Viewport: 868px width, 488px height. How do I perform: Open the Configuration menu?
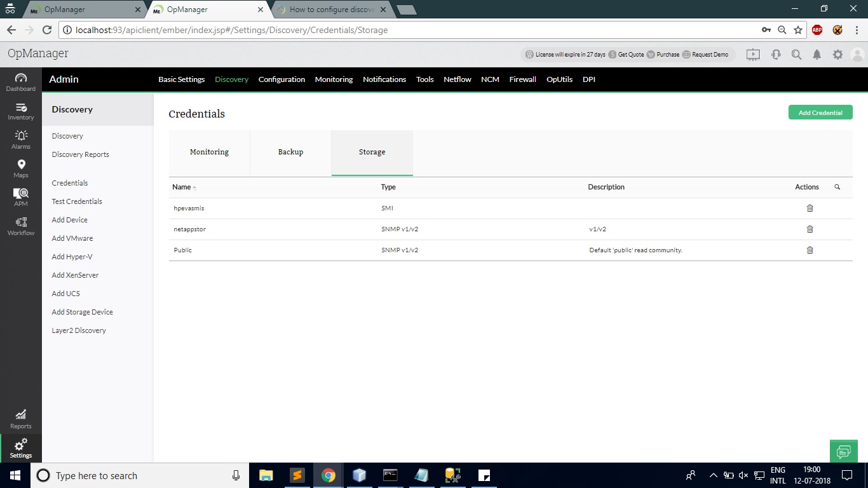281,79
